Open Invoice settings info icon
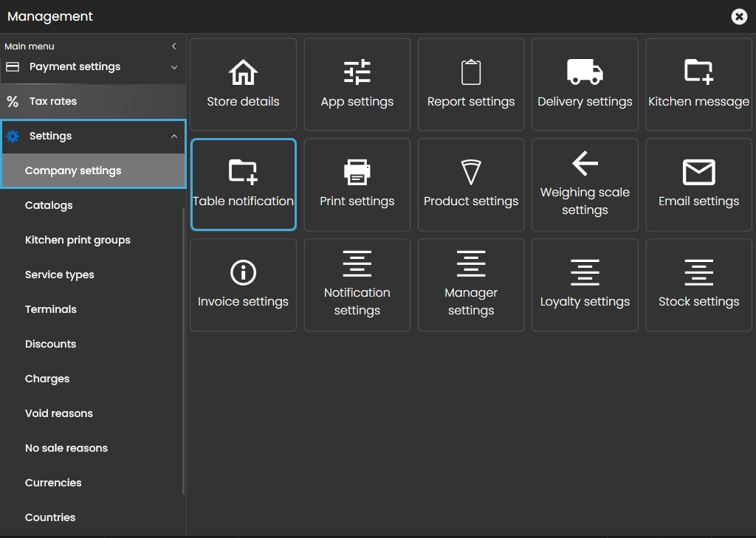This screenshot has width=756, height=538. [243, 272]
